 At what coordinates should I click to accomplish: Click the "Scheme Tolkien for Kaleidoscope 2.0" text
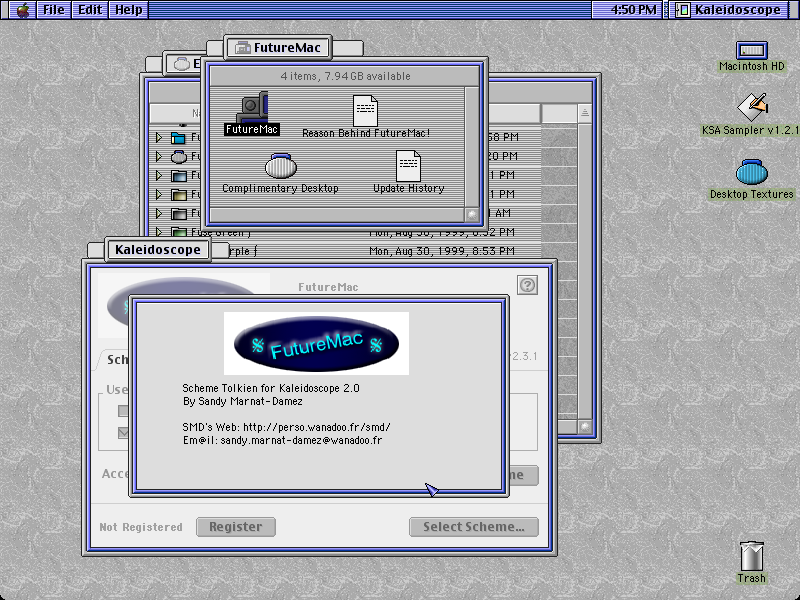271,388
